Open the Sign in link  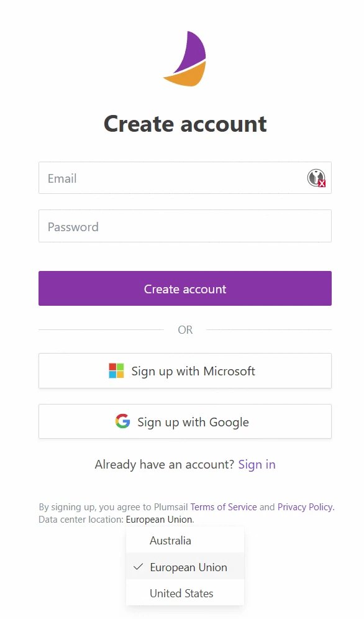point(257,464)
